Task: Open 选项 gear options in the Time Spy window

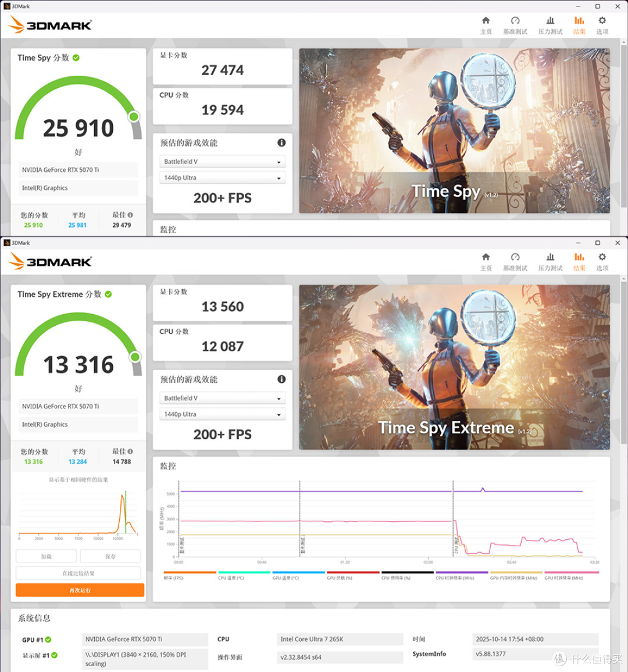Action: click(602, 25)
